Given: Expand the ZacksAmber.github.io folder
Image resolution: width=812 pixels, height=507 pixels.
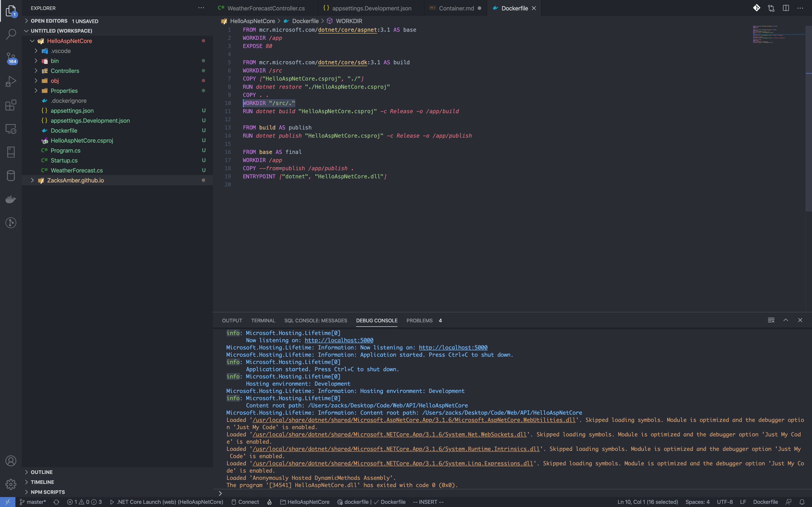Looking at the screenshot, I should click(75, 180).
